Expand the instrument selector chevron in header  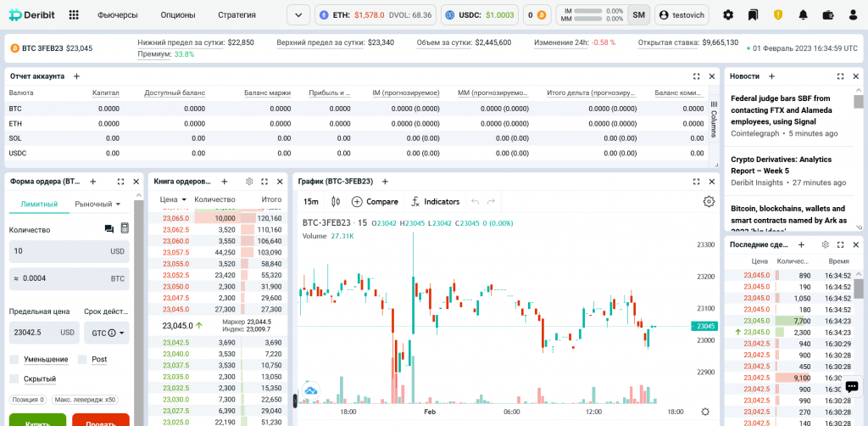[298, 14]
